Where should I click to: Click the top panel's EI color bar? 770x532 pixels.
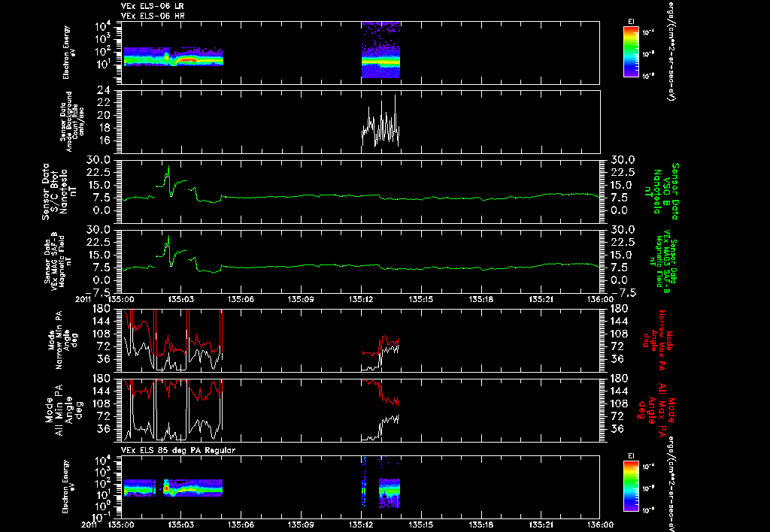(631, 52)
